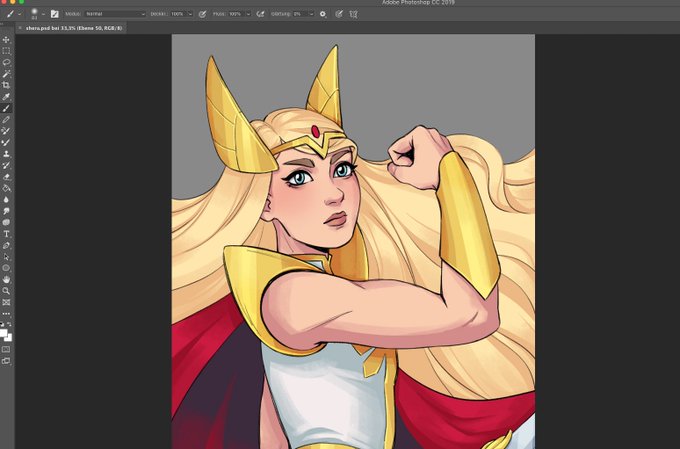
Task: Toggle pressure control for opacity
Action: [202, 14]
